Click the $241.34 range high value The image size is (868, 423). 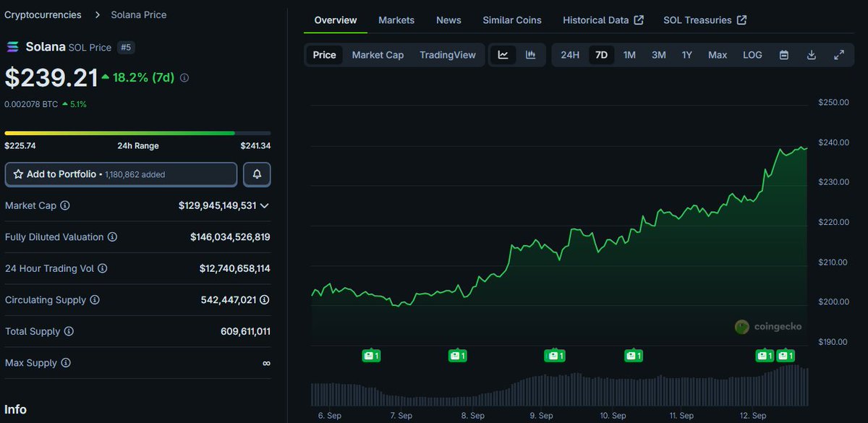click(256, 146)
